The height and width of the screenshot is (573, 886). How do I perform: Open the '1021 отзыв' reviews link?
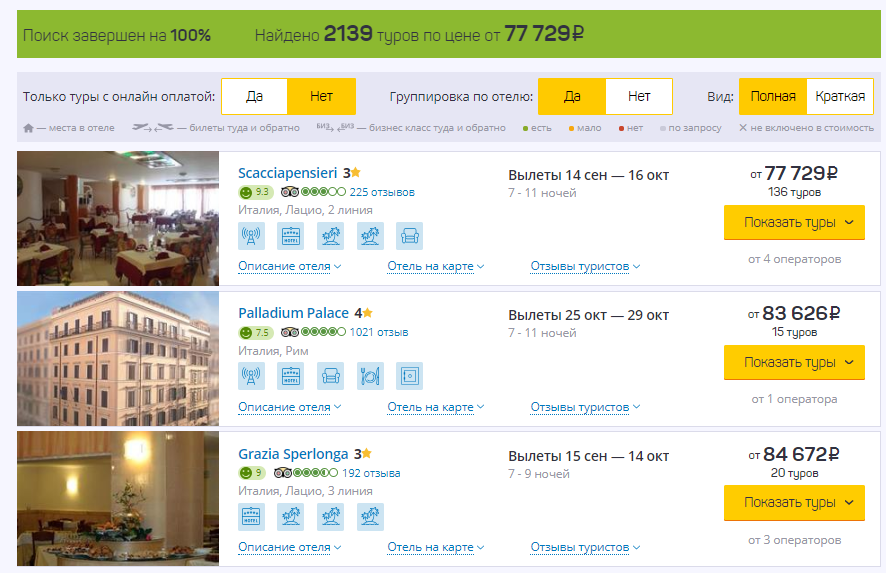click(379, 332)
